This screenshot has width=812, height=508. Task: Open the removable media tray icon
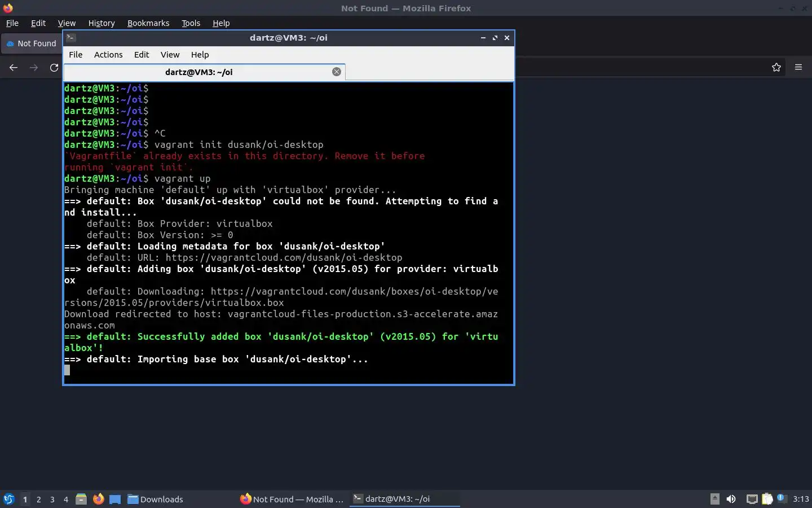(714, 499)
